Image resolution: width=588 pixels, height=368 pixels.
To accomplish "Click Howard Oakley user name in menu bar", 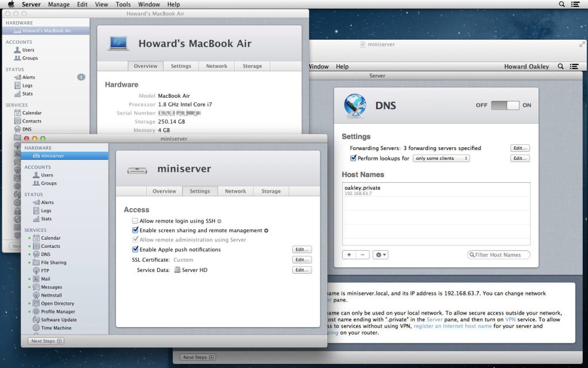I will (x=527, y=67).
